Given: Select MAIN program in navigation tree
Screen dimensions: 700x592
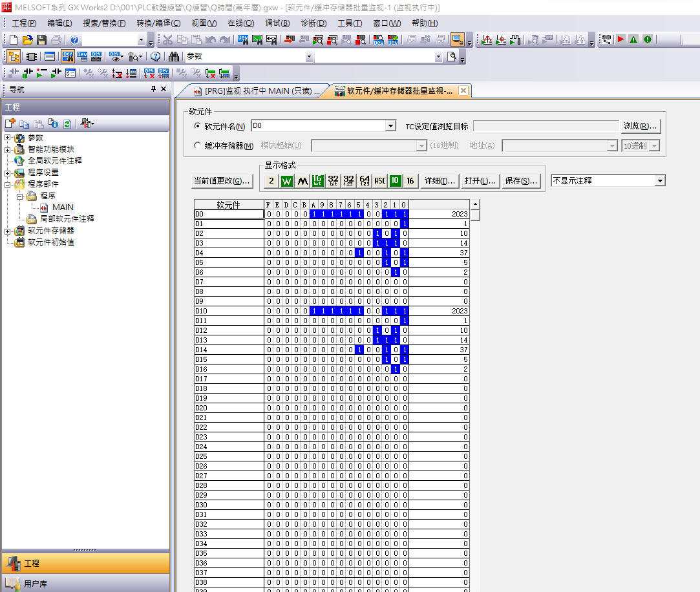Looking at the screenshot, I should click(63, 207).
